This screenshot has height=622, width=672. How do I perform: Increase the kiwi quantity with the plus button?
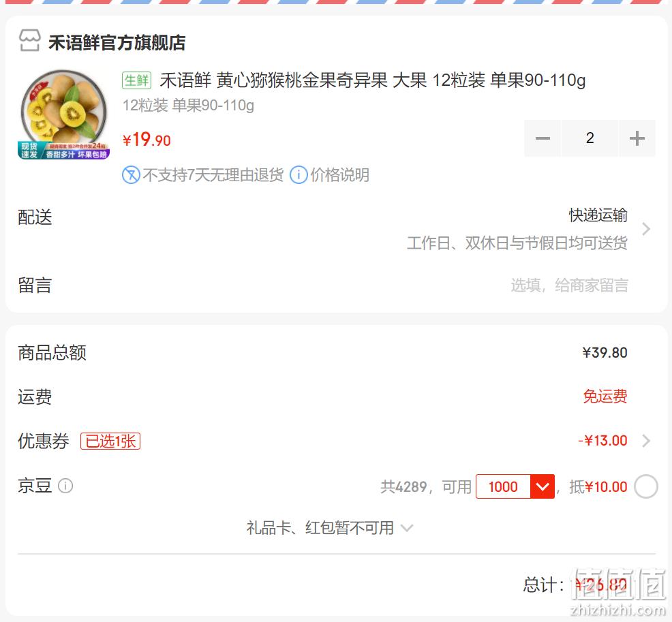[x=637, y=138]
